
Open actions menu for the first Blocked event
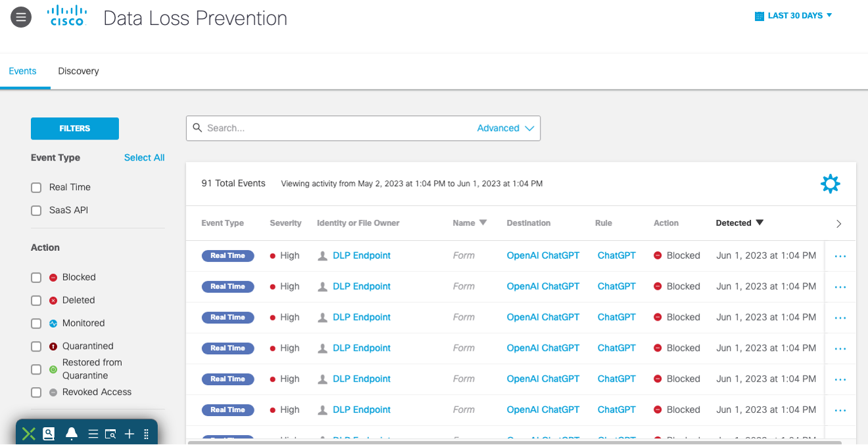(840, 255)
